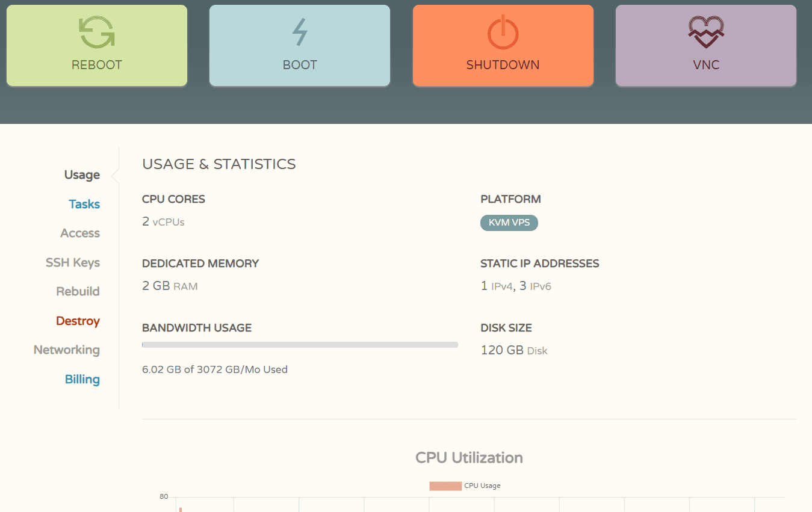Click the 6.02 GB of 3072 GB/Mo text
Screen dimensions: 812x512
click(x=214, y=369)
